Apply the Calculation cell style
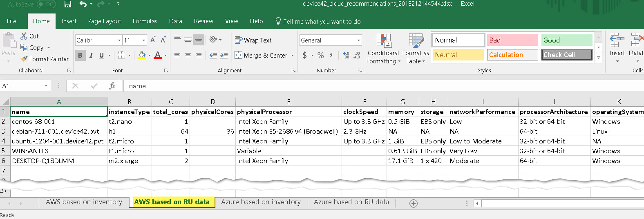 (512, 55)
